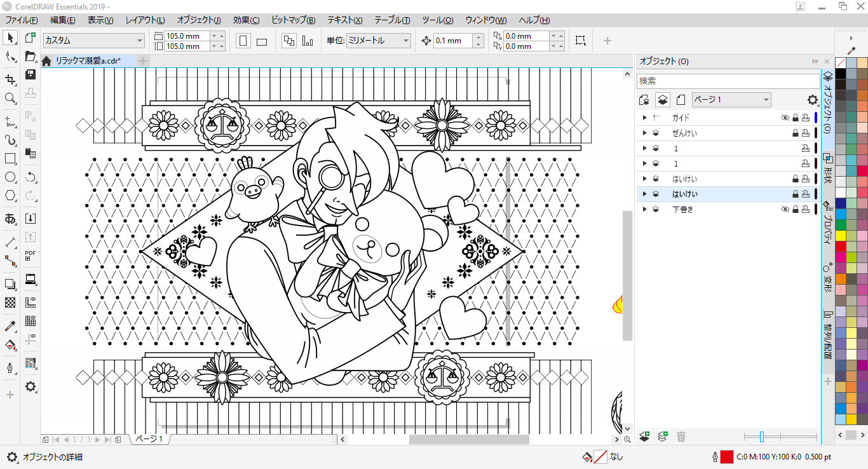Select the Rectangle tool
868x469 pixels.
pos(10,159)
